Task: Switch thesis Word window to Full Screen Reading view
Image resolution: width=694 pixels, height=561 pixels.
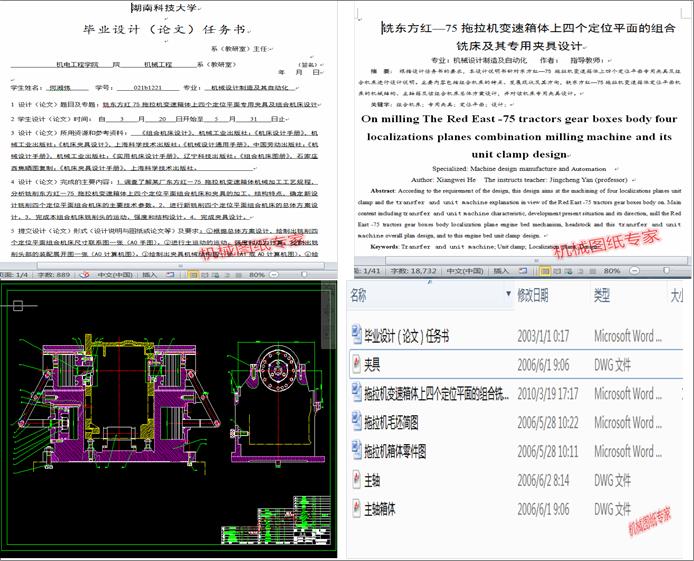Action: pyautogui.click(x=557, y=271)
